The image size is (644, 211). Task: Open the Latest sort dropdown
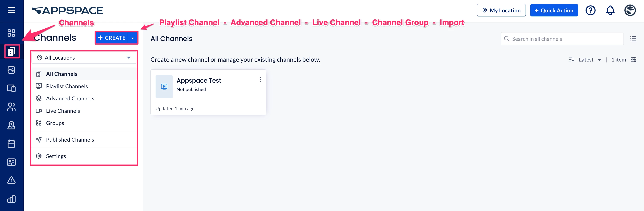(590, 60)
